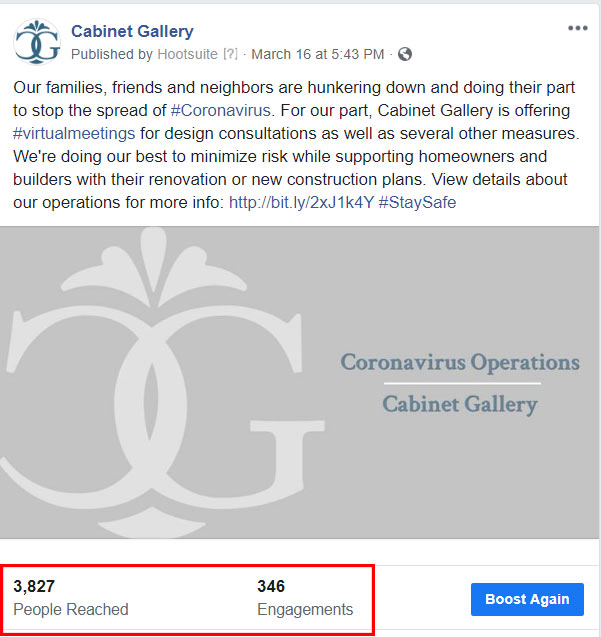Open the March 16 at 5:43 PM timestamp
The width and height of the screenshot is (601, 637).
pyautogui.click(x=318, y=54)
